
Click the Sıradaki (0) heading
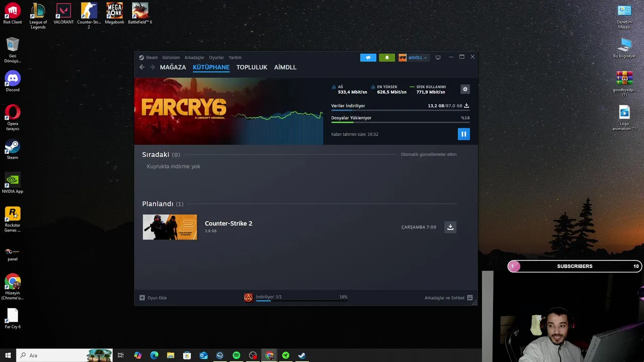click(161, 154)
